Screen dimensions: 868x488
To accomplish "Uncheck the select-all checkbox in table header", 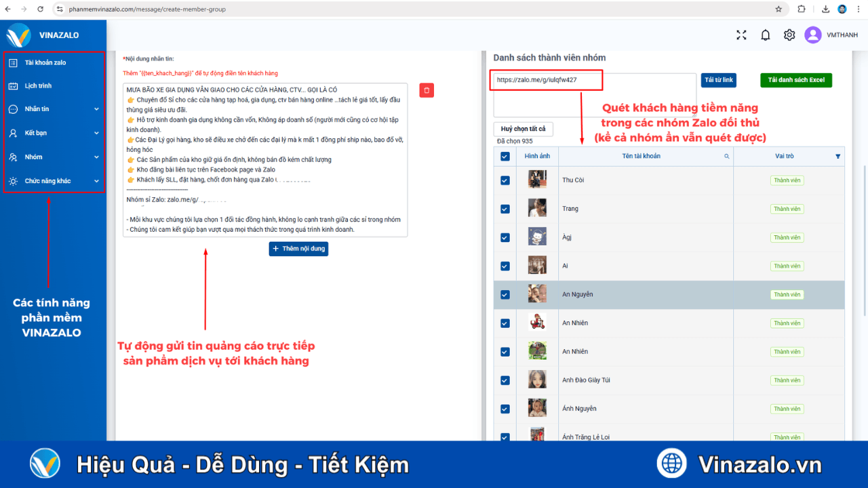I will click(x=505, y=156).
